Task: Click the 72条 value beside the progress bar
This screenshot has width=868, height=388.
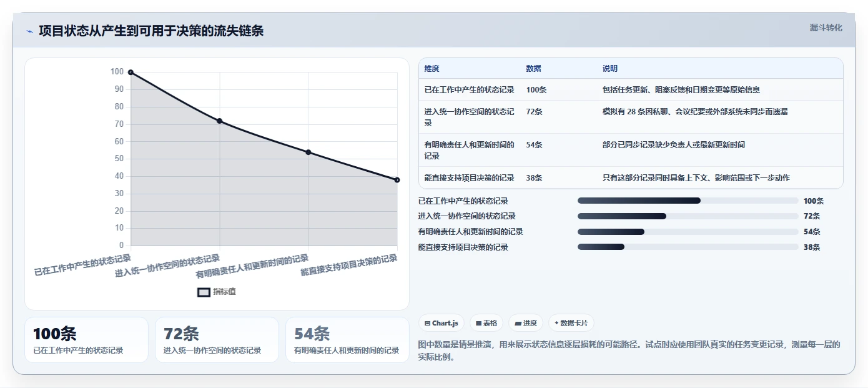Action: tap(812, 216)
